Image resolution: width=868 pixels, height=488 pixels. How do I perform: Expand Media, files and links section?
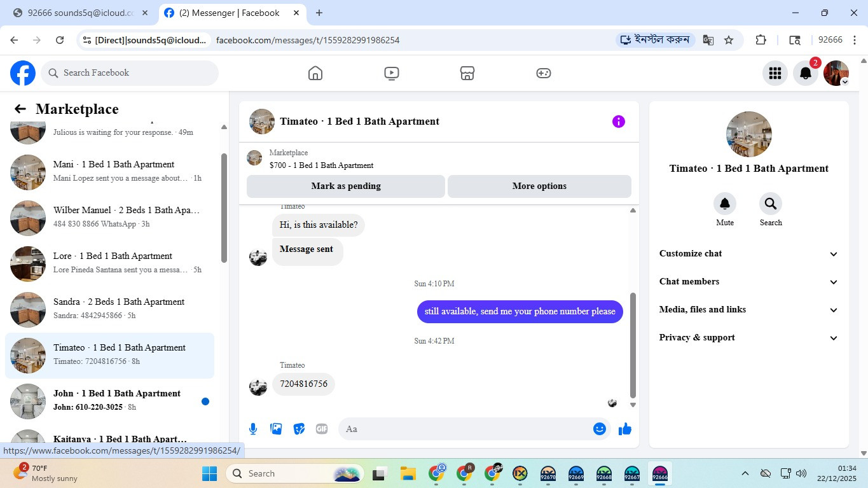pyautogui.click(x=749, y=310)
